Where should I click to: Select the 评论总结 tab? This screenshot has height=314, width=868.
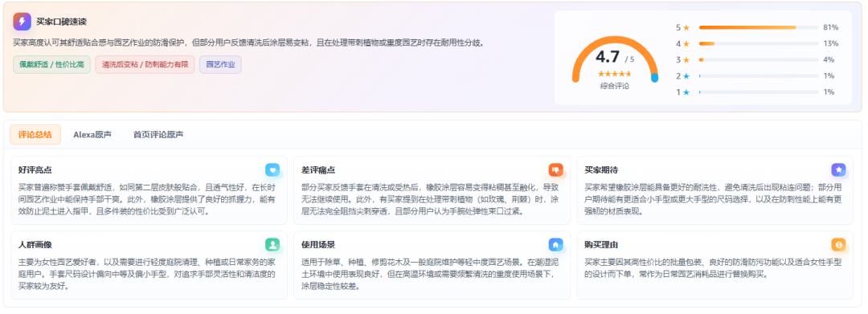coord(35,134)
